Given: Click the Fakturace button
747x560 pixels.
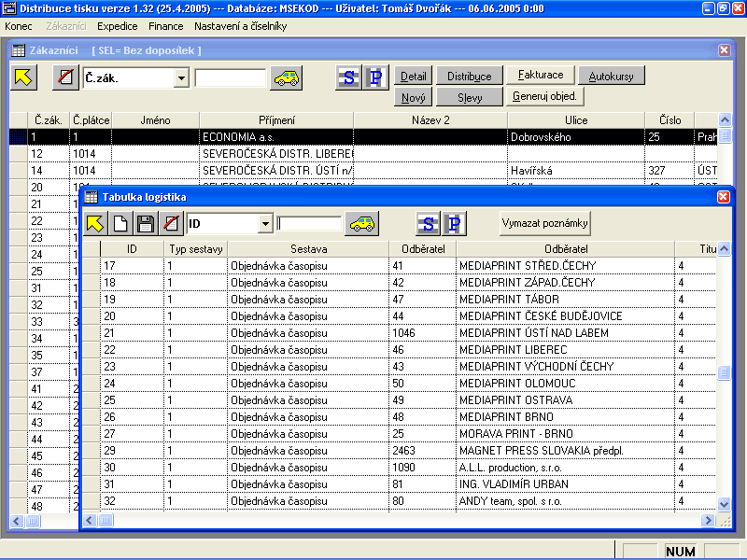Looking at the screenshot, I should [x=541, y=76].
